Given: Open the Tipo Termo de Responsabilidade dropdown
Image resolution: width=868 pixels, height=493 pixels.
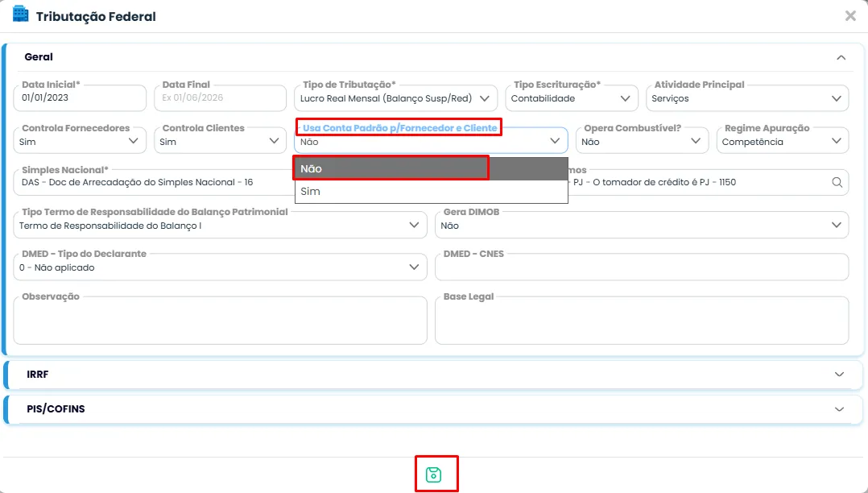Looking at the screenshot, I should [221, 226].
